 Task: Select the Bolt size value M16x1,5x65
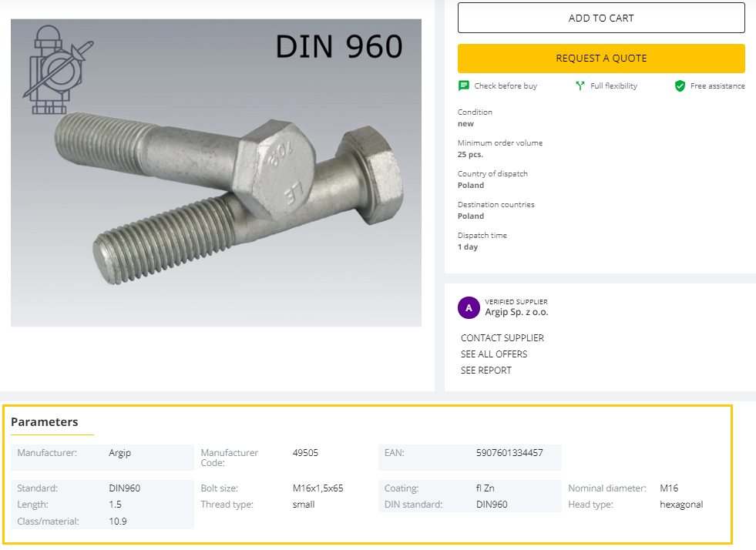point(318,488)
